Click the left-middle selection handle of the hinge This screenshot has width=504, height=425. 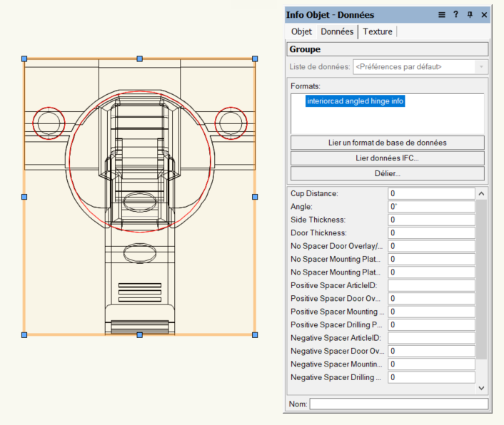point(24,196)
